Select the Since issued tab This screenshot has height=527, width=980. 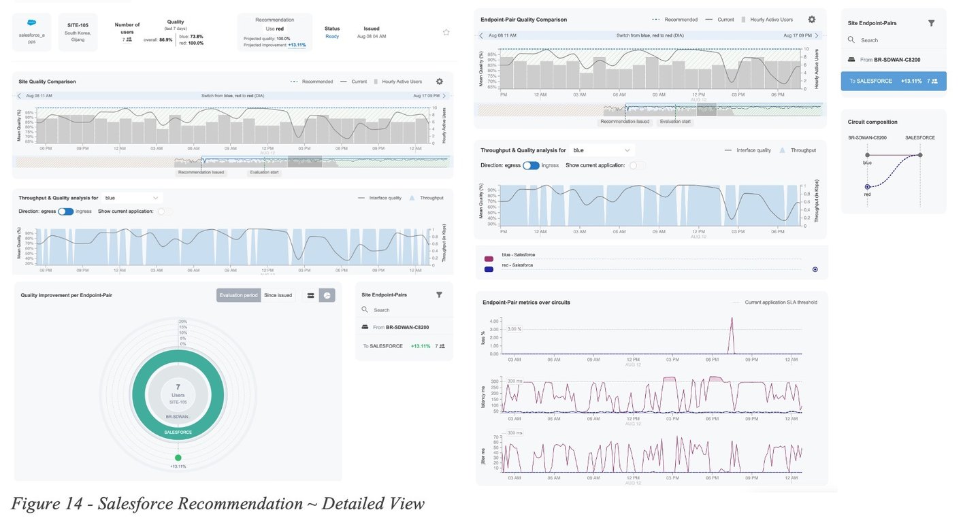coord(278,295)
